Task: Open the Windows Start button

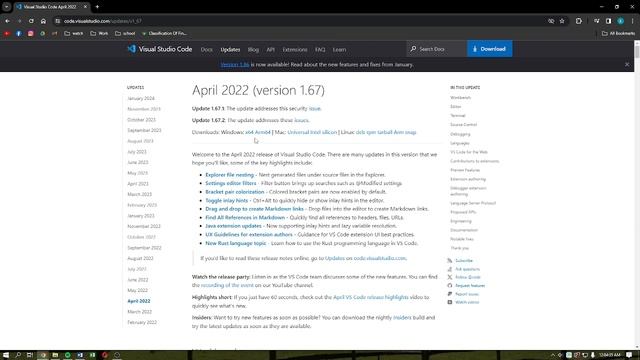Action: (6, 355)
